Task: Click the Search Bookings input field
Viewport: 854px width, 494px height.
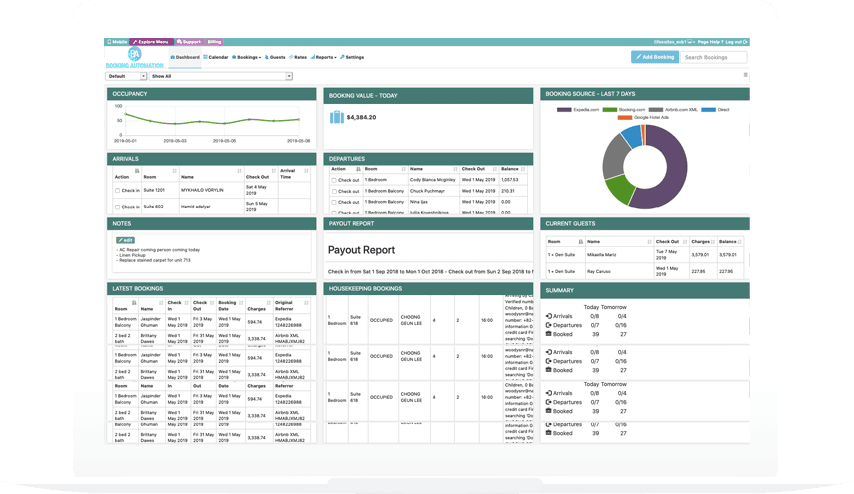Action: point(714,57)
